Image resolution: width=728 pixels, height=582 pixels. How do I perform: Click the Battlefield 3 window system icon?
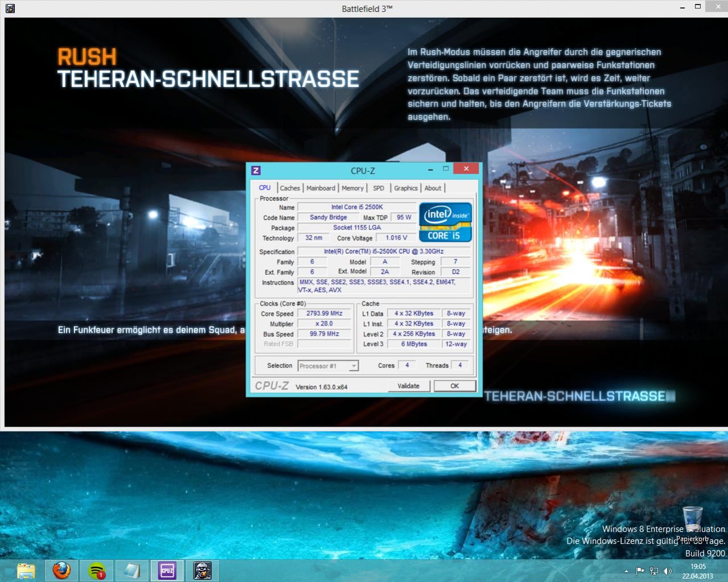pyautogui.click(x=10, y=8)
